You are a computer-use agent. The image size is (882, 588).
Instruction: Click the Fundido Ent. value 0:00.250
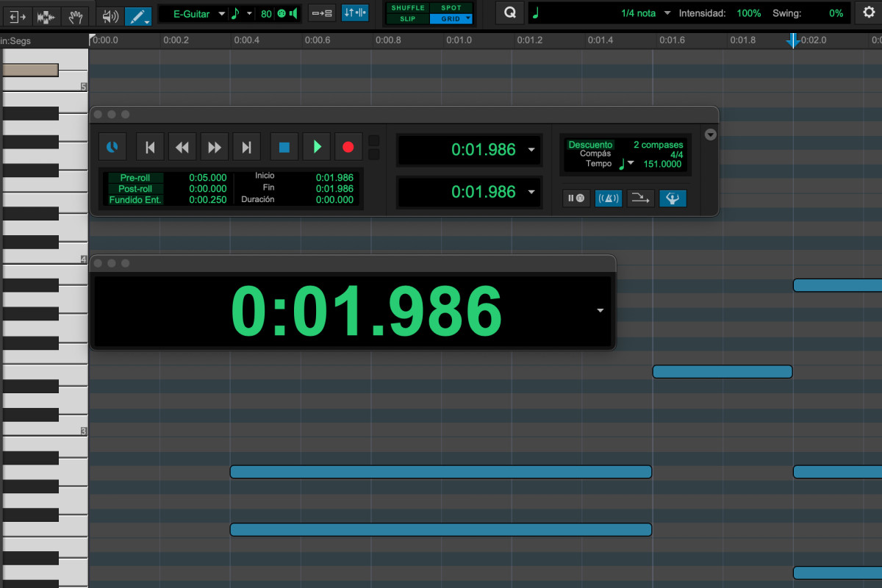coord(208,200)
